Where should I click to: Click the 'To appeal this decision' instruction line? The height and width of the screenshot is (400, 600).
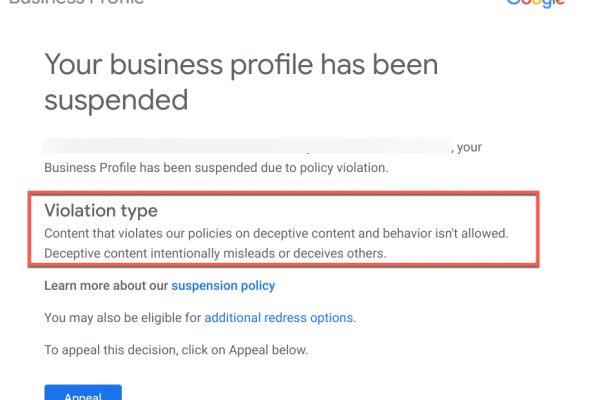pyautogui.click(x=175, y=350)
